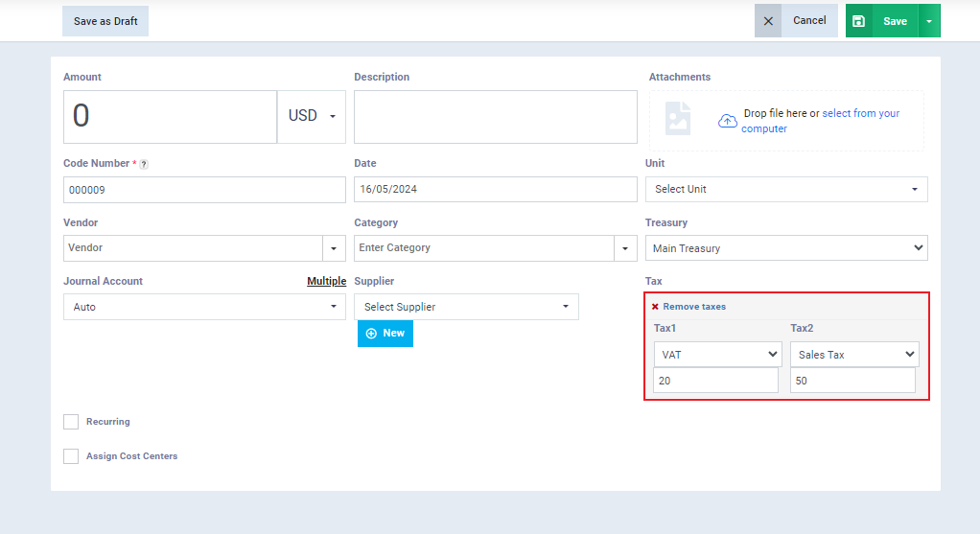Image resolution: width=980 pixels, height=534 pixels.
Task: Enable the Recurring checkbox
Action: pos(71,422)
